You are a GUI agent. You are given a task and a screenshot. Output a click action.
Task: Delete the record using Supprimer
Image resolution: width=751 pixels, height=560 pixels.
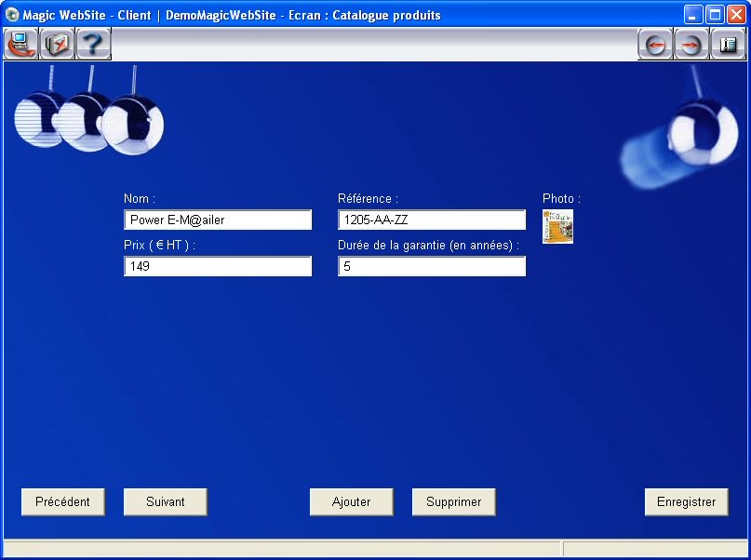tap(454, 502)
